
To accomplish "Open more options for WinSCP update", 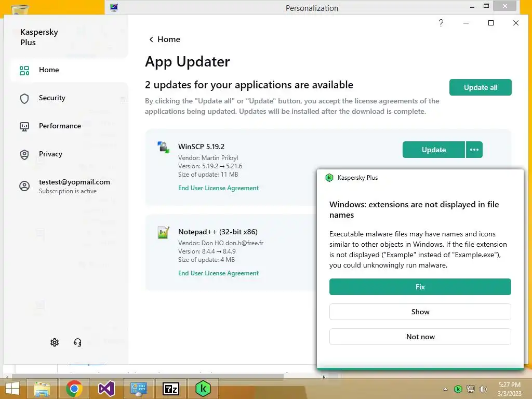I will coord(474,150).
